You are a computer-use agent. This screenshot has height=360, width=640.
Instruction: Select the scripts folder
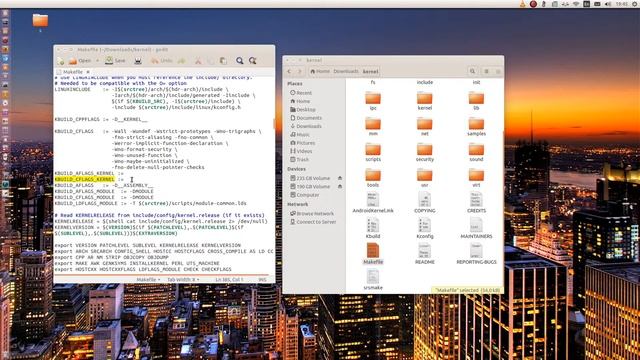click(373, 152)
